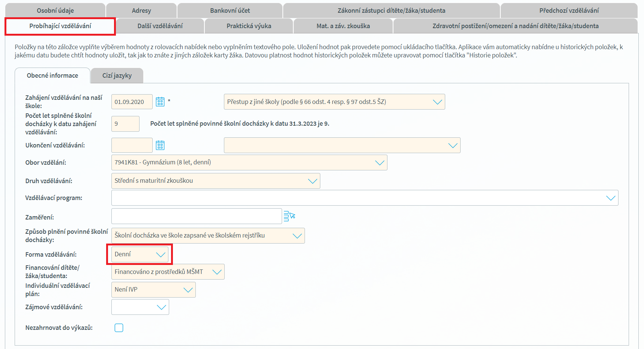Open the Mat. a záv. zkouška tab

click(343, 26)
